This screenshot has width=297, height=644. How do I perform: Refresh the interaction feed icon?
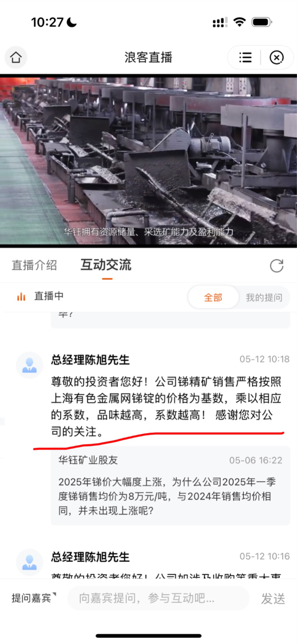tap(277, 266)
